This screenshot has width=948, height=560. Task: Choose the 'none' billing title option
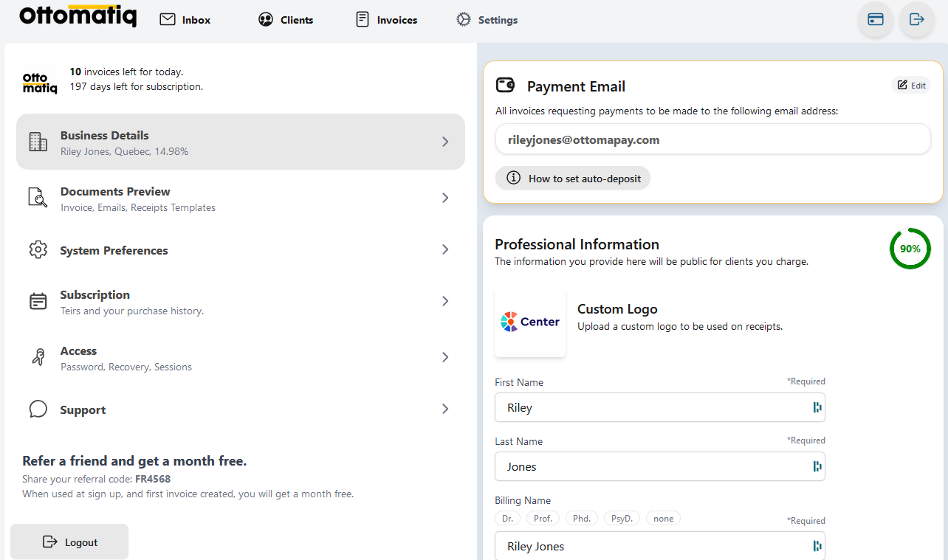[663, 519]
